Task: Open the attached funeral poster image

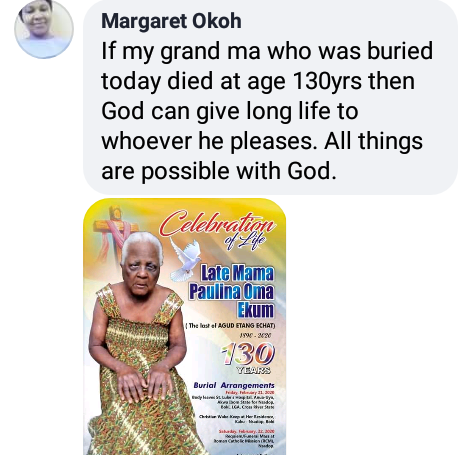Action: pyautogui.click(x=185, y=327)
